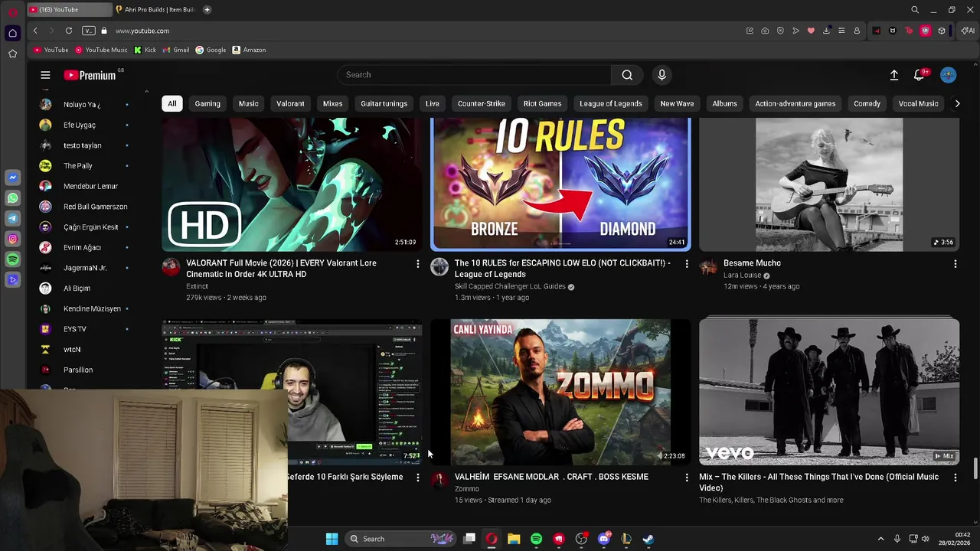Click the YouTube search input field
Viewport: 980px width, 551px height.
tap(475, 75)
